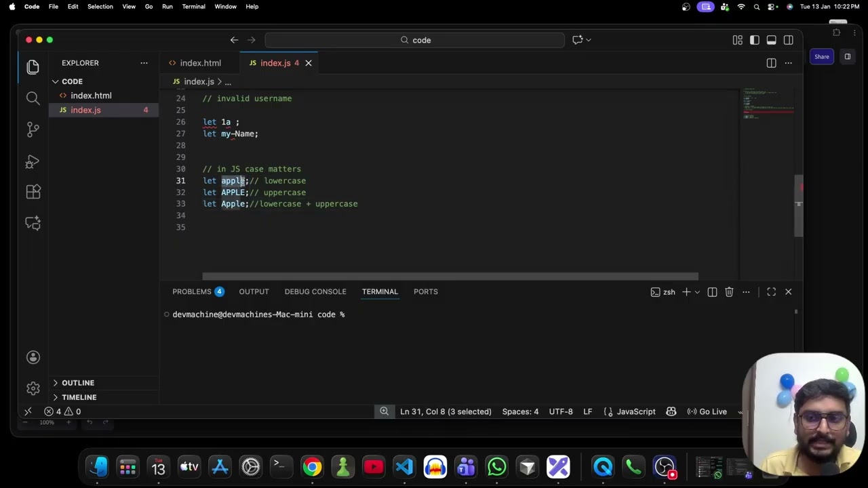Viewport: 868px width, 488px height.
Task: Switch to the index.html editor tab
Action: (200, 63)
